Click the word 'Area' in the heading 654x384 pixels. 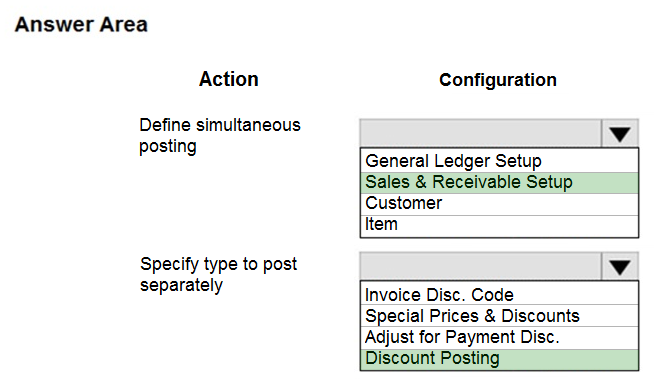pyautogui.click(x=123, y=24)
